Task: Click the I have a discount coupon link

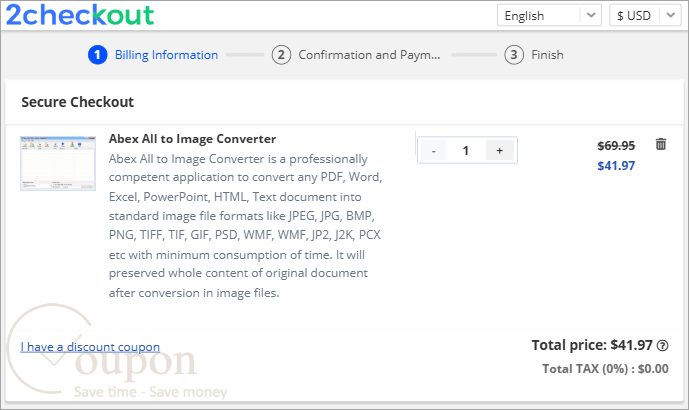Action: pos(90,347)
